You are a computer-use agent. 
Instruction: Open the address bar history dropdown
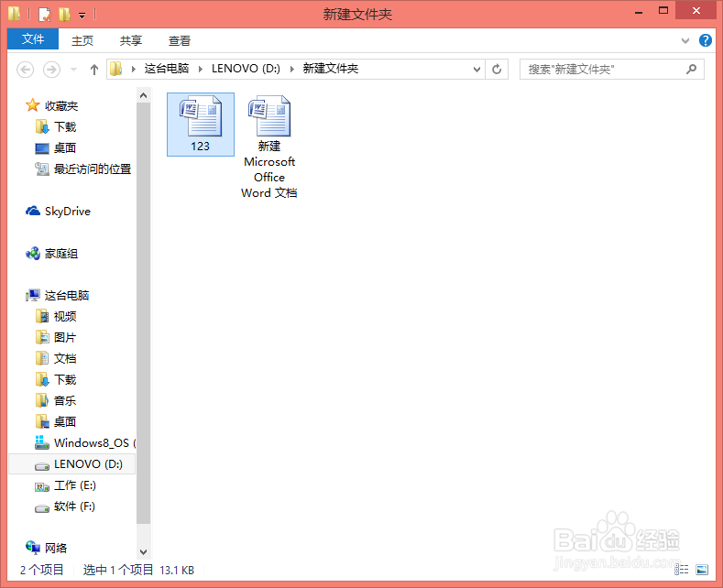coord(477,70)
